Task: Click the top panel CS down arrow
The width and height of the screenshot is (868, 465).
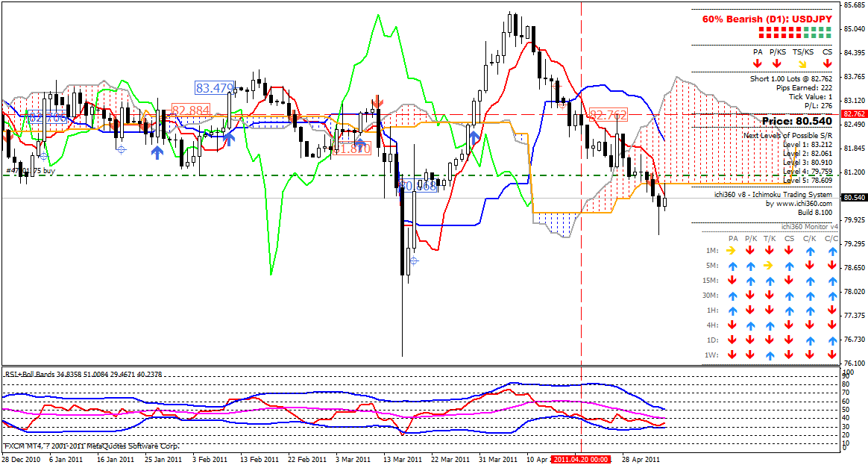Action: 827,63
